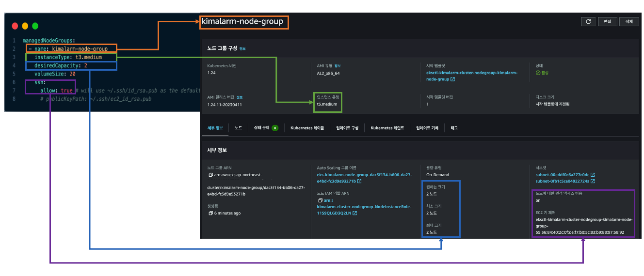The width and height of the screenshot is (644, 276).
Task: Switch to the 노드 tab
Action: 238,128
